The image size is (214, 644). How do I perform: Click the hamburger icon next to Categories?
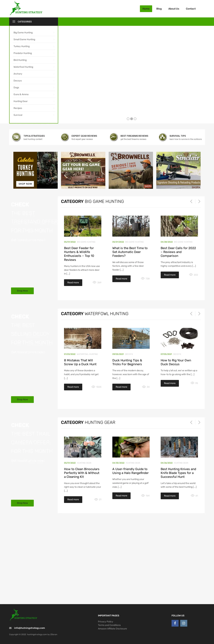coord(14,22)
